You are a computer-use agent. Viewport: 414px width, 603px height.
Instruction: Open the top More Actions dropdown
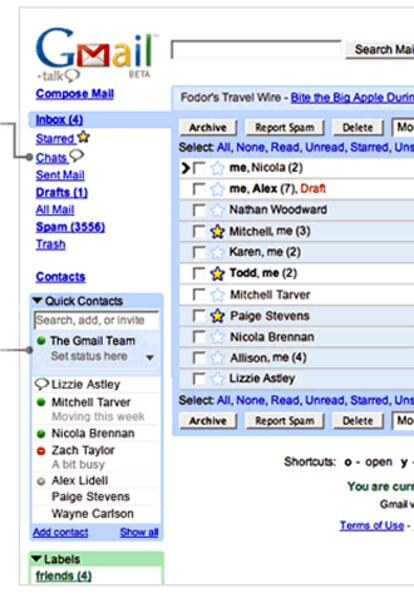pyautogui.click(x=403, y=127)
